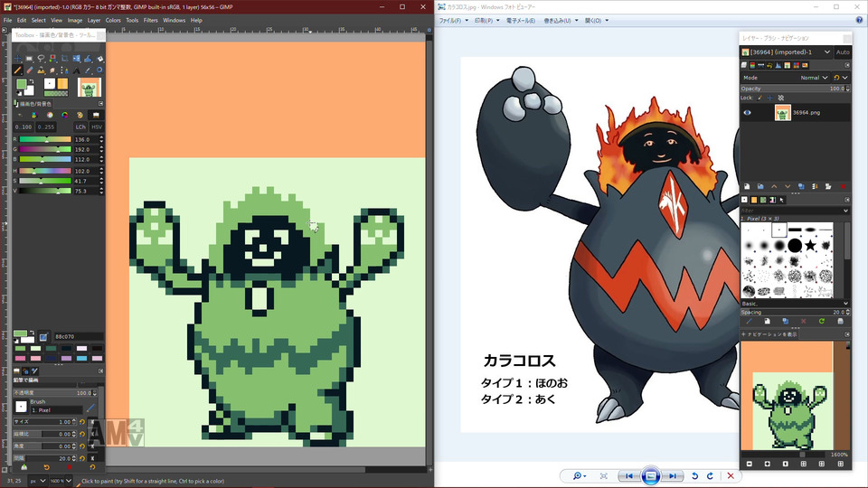Create a new layer in Layers panel
868x488 pixels.
(x=747, y=186)
